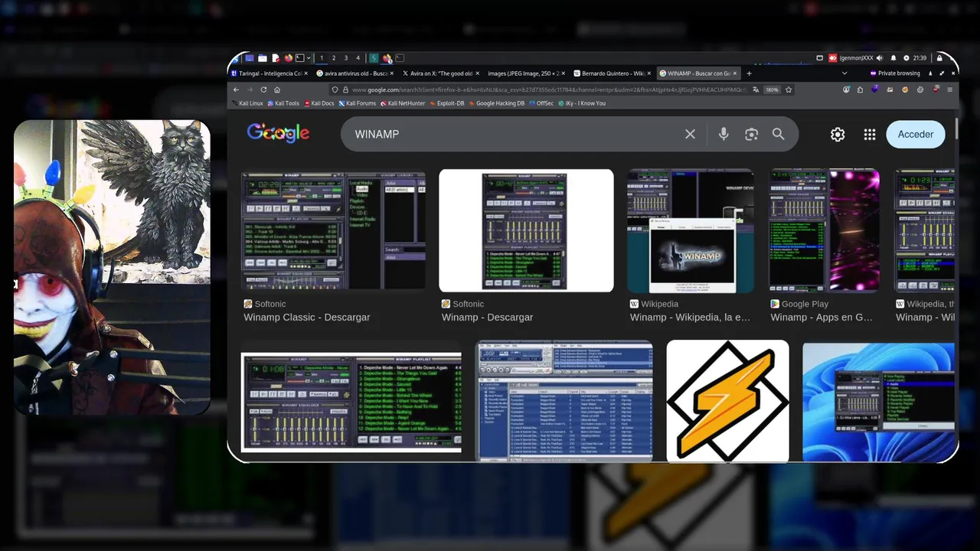Click the Winamp - Wikipedia, la e... title
This screenshot has height=551, width=980.
(x=690, y=317)
